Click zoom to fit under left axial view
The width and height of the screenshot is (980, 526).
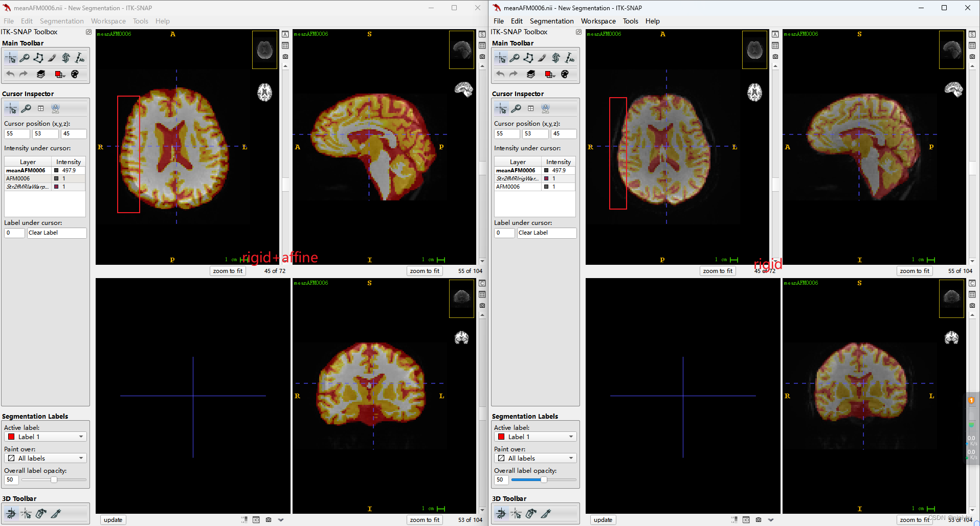228,271
